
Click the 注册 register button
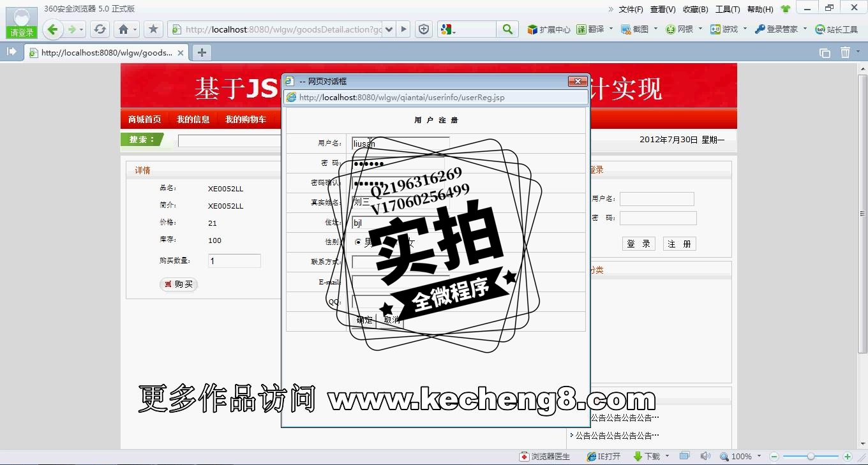[679, 244]
